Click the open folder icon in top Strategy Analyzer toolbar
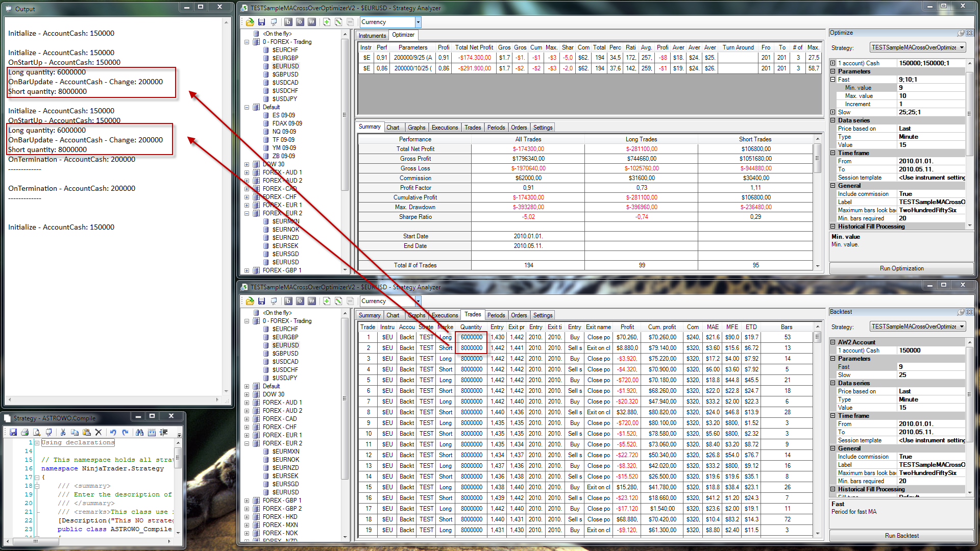 tap(250, 22)
